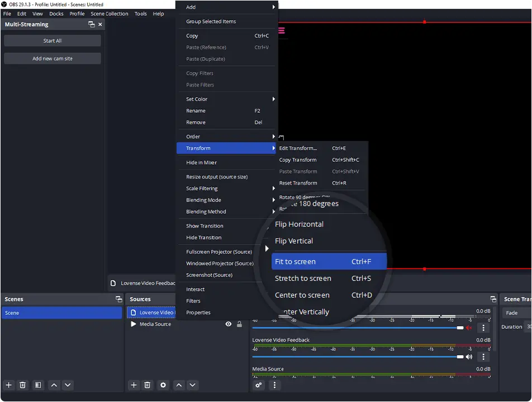Open the Tools menu
The width and height of the screenshot is (532, 402).
140,13
